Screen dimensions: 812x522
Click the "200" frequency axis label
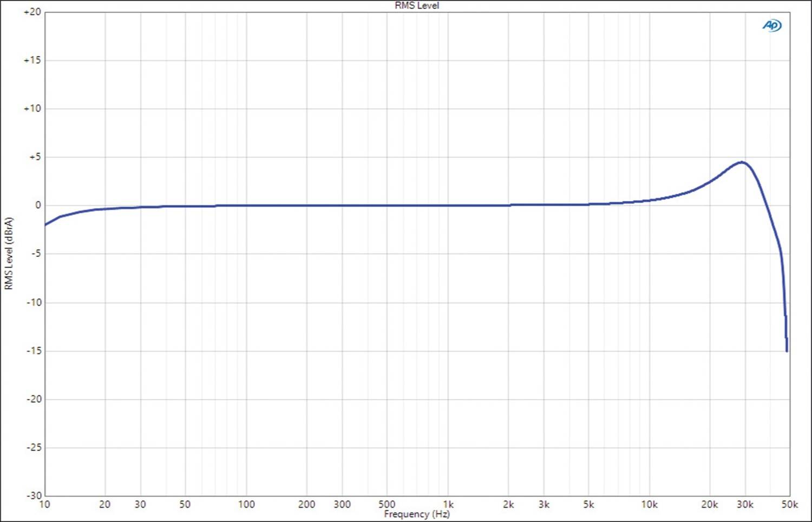[306, 504]
